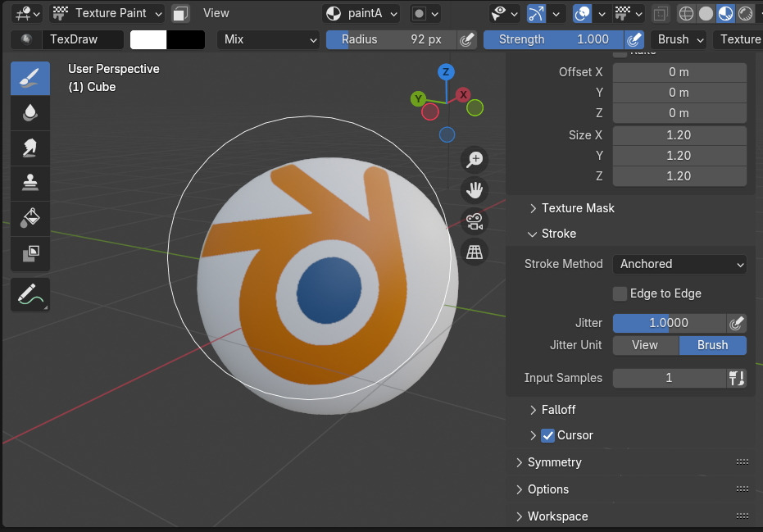The height and width of the screenshot is (532, 763).
Task: Select the Smear tool
Action: coord(30,148)
